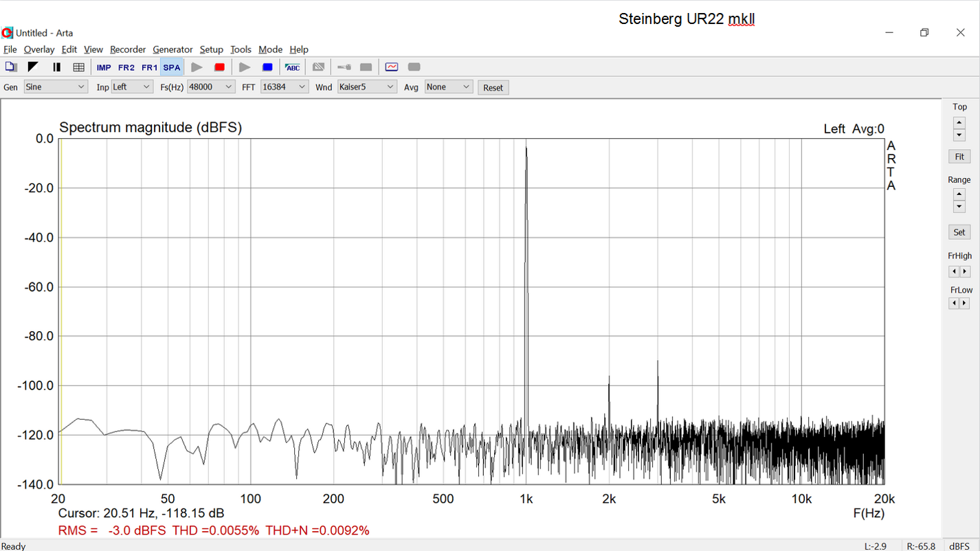980x551 pixels.
Task: Increase Range with the up arrow
Action: [x=959, y=194]
